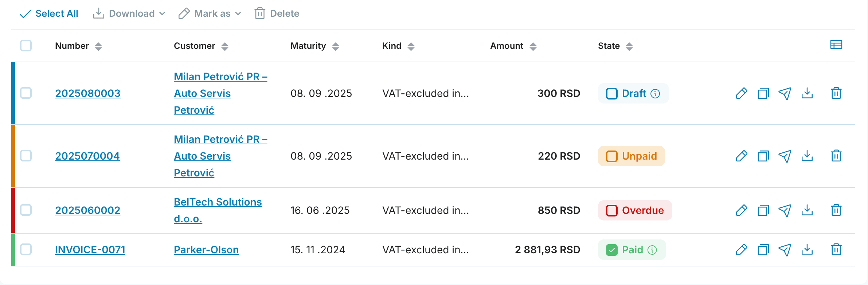
Task: Click the Select All button
Action: coord(49,13)
